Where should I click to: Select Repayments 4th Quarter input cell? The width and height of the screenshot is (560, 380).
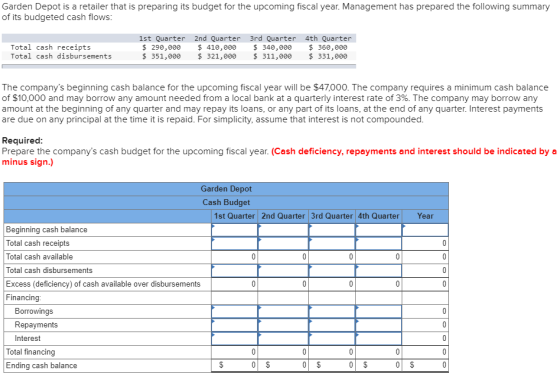[379, 325]
